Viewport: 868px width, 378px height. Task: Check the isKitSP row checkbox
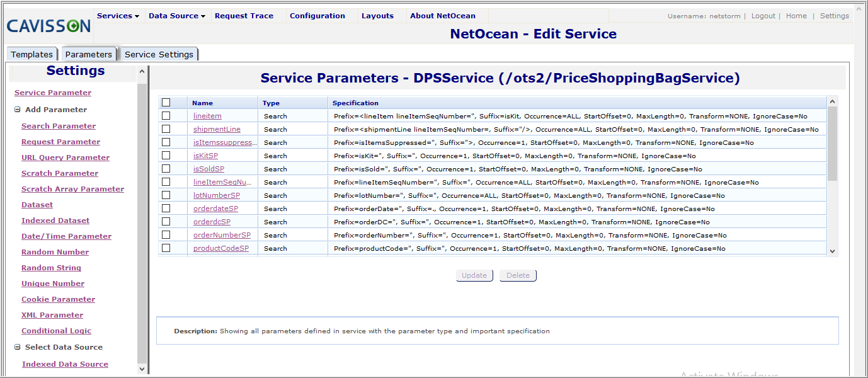click(166, 156)
